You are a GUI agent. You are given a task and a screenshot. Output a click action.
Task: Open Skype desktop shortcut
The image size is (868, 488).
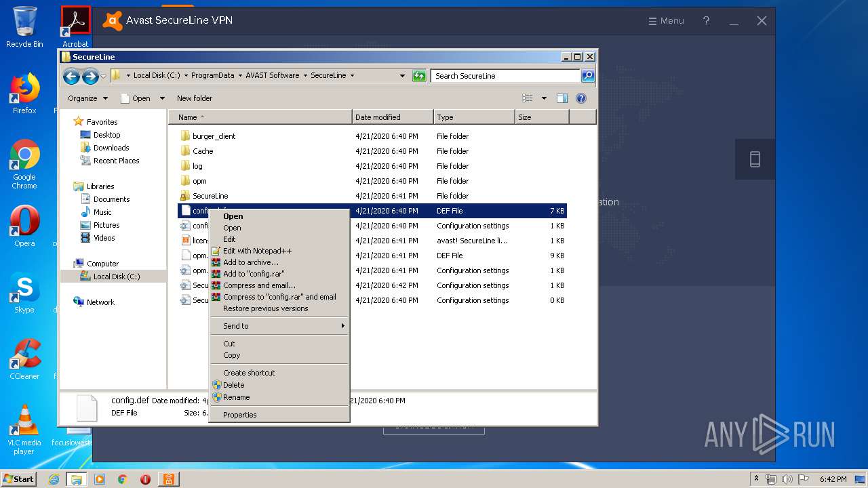(24, 293)
